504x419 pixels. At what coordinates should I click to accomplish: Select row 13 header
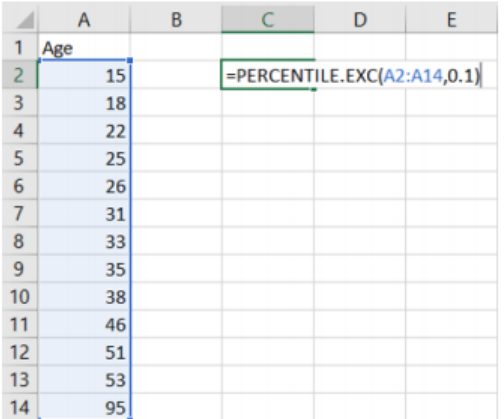pos(19,380)
